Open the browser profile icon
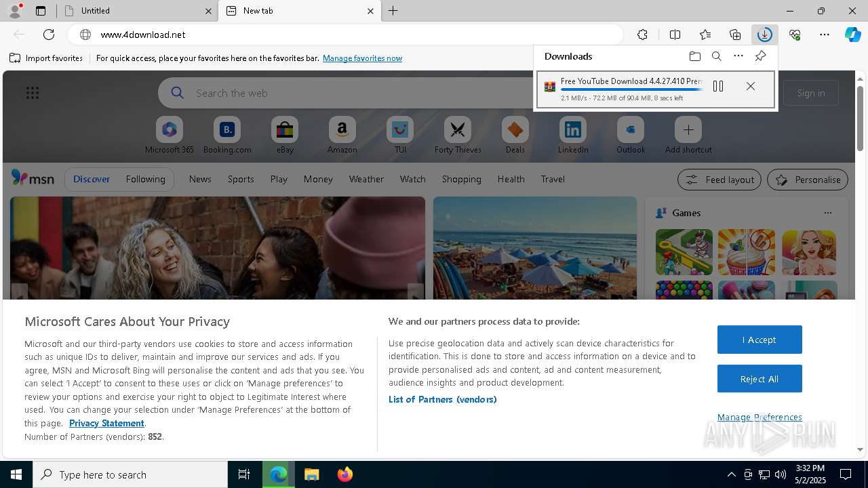 click(x=14, y=11)
